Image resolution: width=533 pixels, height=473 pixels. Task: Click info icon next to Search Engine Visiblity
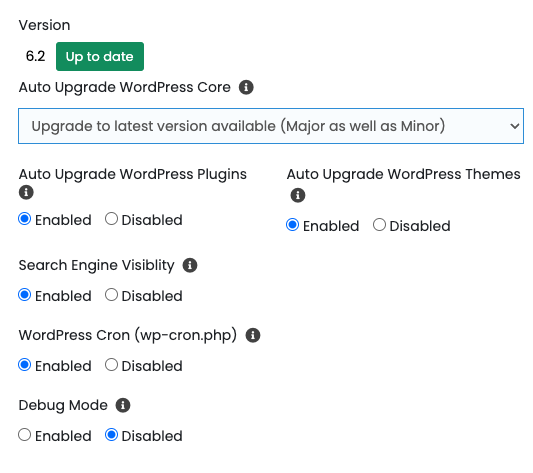coord(190,265)
